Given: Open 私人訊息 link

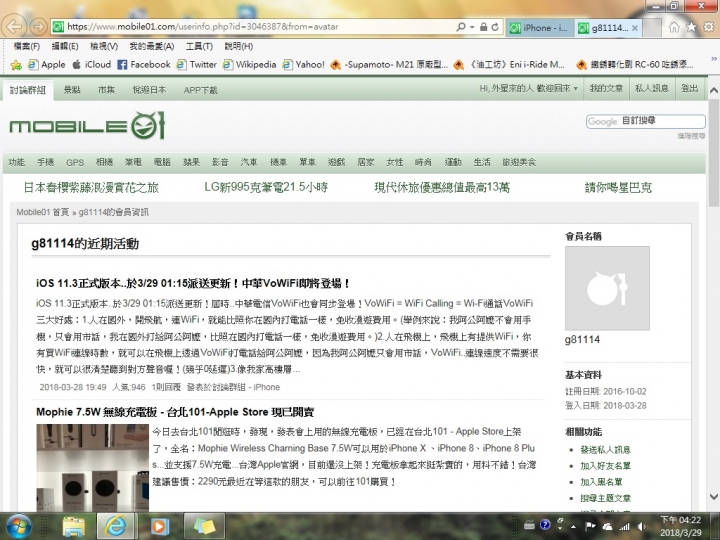Looking at the screenshot, I should point(652,88).
